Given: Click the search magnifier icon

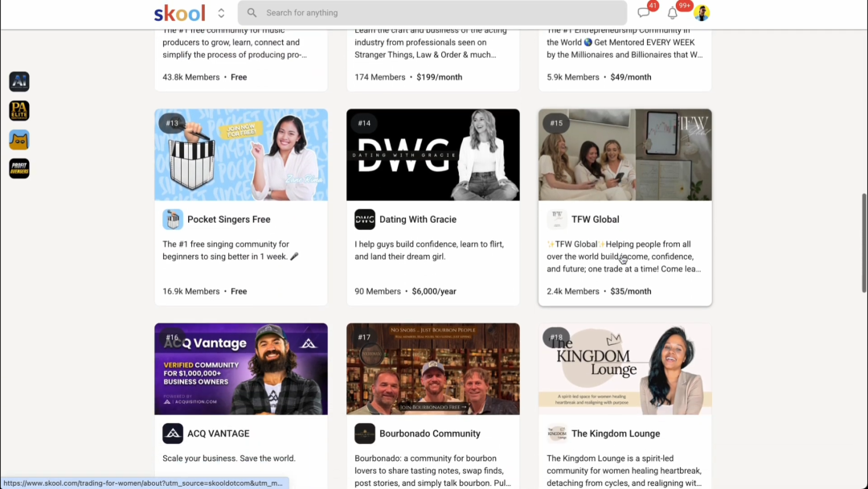Looking at the screenshot, I should click(x=252, y=13).
